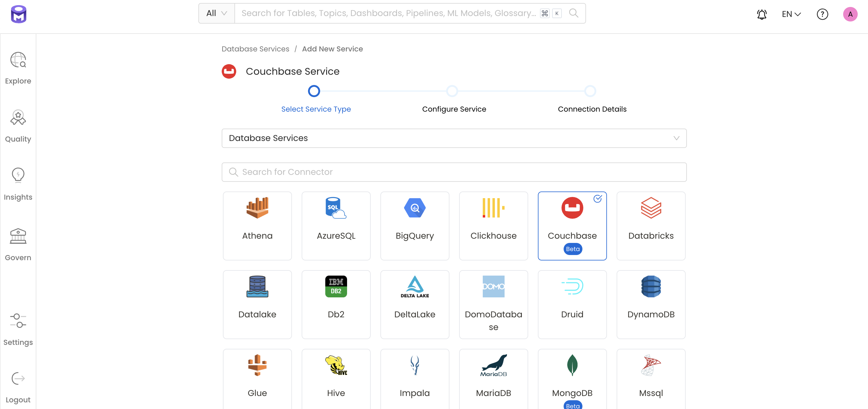The image size is (868, 409).
Task: Expand the Database Services category dropdown
Action: [x=454, y=138]
